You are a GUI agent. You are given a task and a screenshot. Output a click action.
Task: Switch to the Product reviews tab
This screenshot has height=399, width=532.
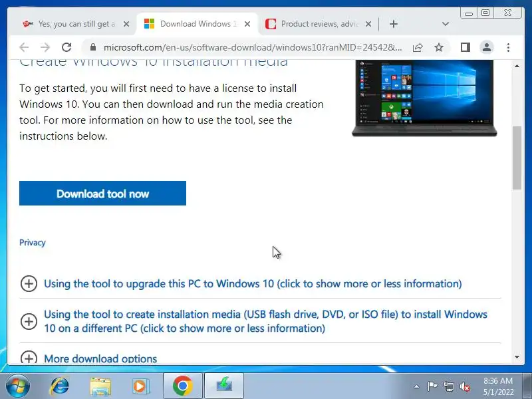point(319,24)
